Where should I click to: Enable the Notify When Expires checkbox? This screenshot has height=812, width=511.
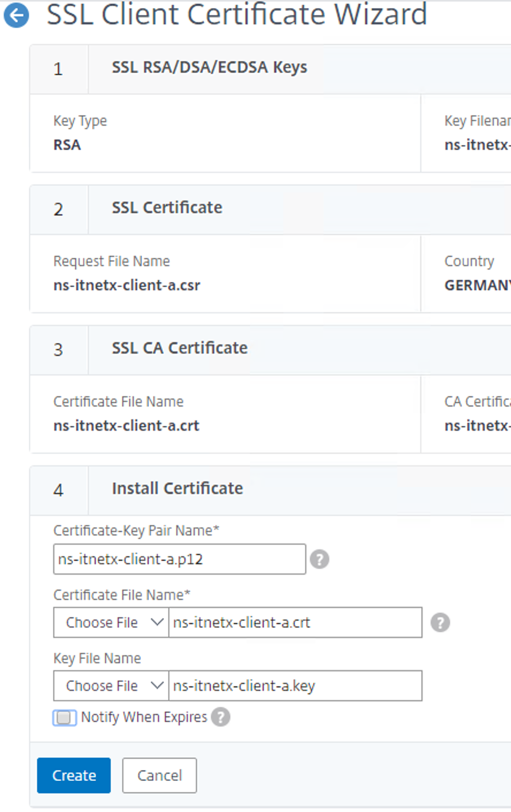(x=64, y=718)
